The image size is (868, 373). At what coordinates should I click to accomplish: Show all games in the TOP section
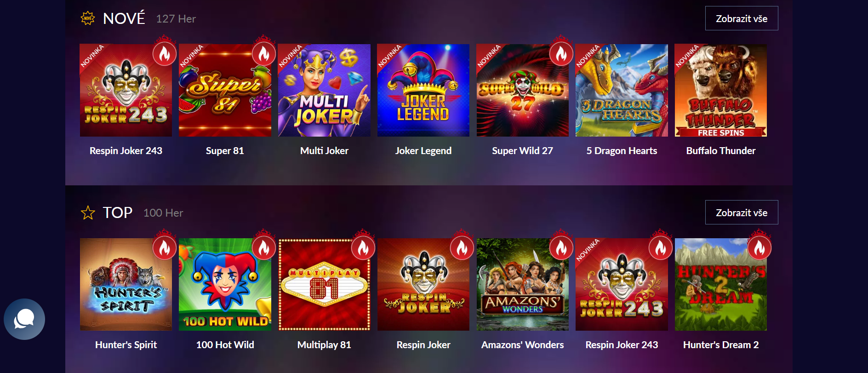pyautogui.click(x=742, y=212)
